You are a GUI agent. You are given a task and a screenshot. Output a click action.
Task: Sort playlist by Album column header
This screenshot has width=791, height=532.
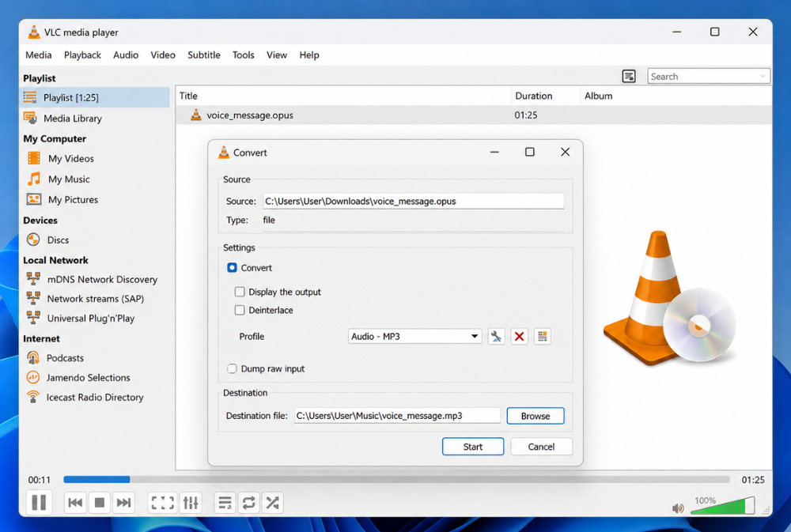point(676,96)
